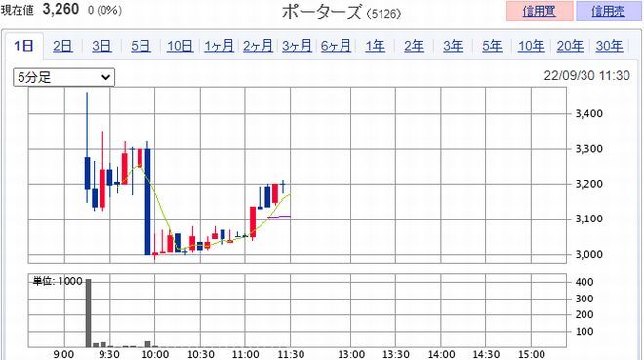Click the 14:00 time axis label
The width and height of the screenshot is (644, 360).
[x=441, y=354]
